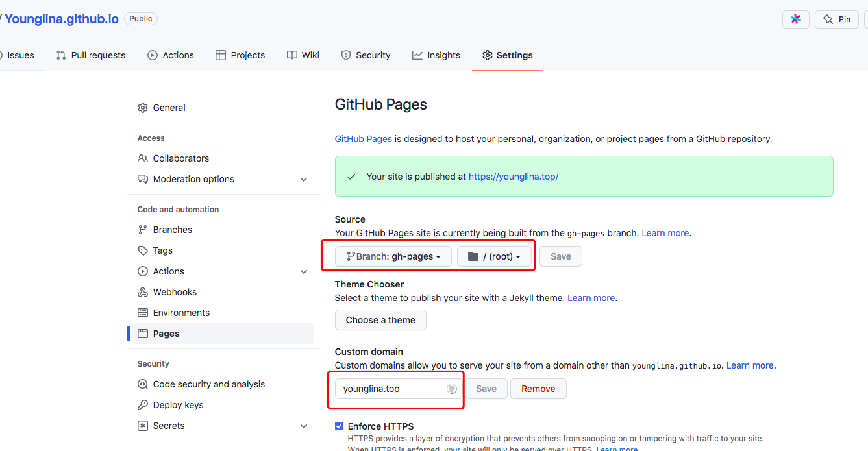868x451 pixels.
Task: Click the key icon beside Deploy keys
Action: click(x=143, y=405)
